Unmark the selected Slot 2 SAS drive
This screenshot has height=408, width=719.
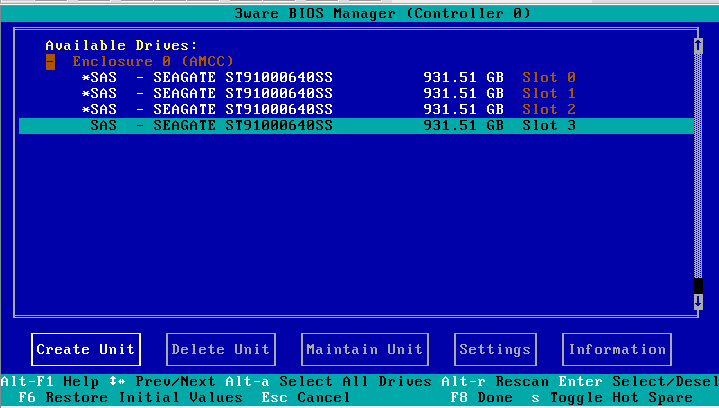click(86, 109)
